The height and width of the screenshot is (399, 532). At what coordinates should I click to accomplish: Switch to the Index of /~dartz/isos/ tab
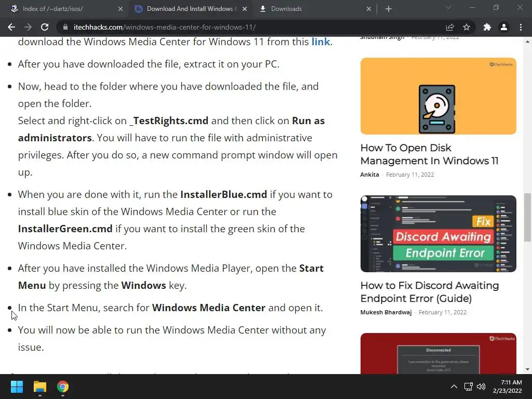tap(64, 9)
